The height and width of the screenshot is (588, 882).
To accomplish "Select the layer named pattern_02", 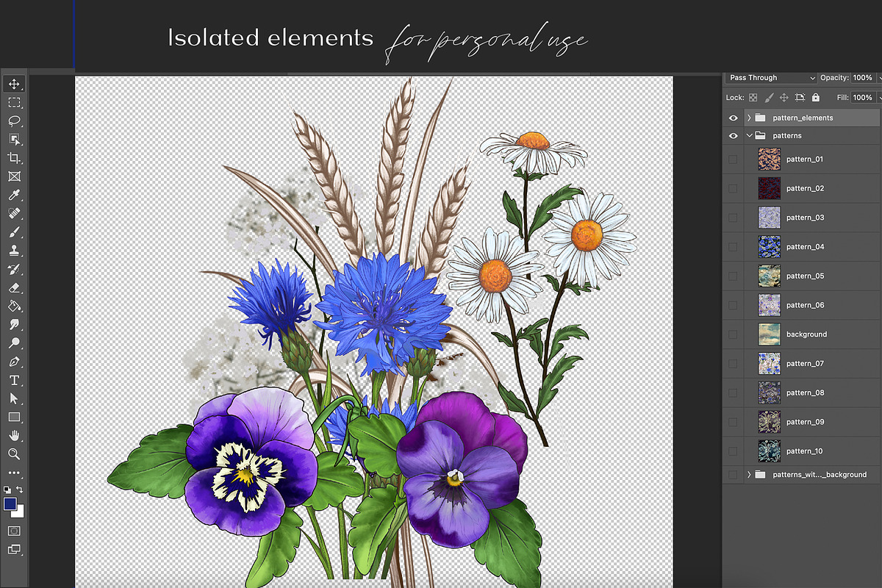I will coord(805,189).
